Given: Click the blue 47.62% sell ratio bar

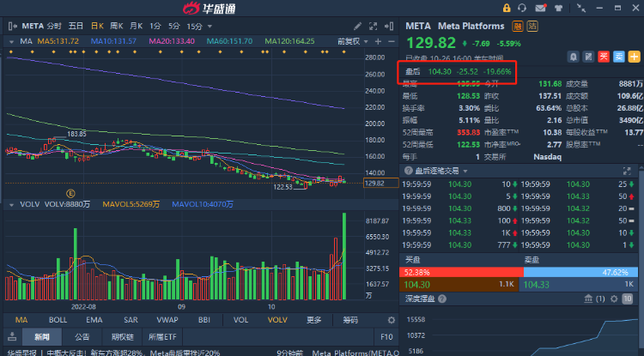Looking at the screenshot, I should (580, 272).
